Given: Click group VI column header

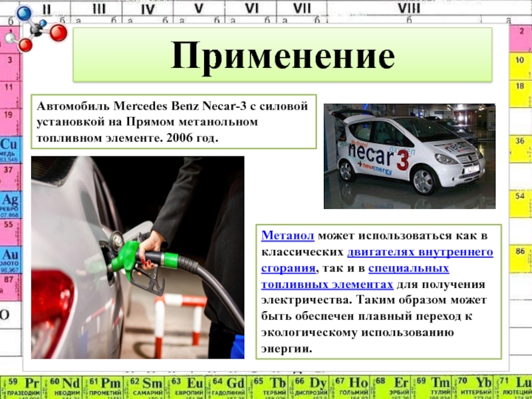Looking at the screenshot, I should (251, 8).
